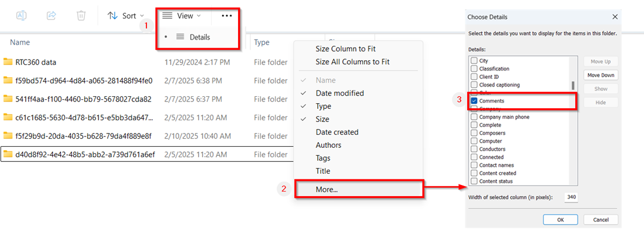Open the Sort dropdown

126,16
